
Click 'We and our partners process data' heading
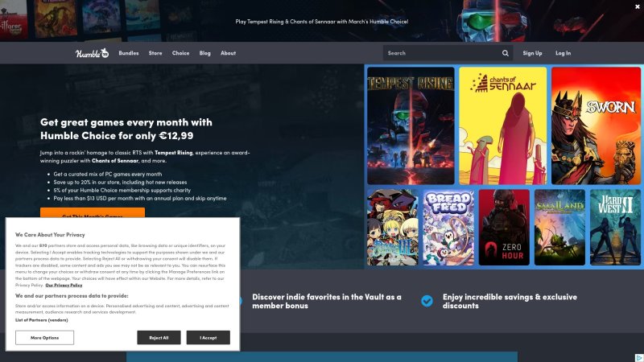[72, 295]
